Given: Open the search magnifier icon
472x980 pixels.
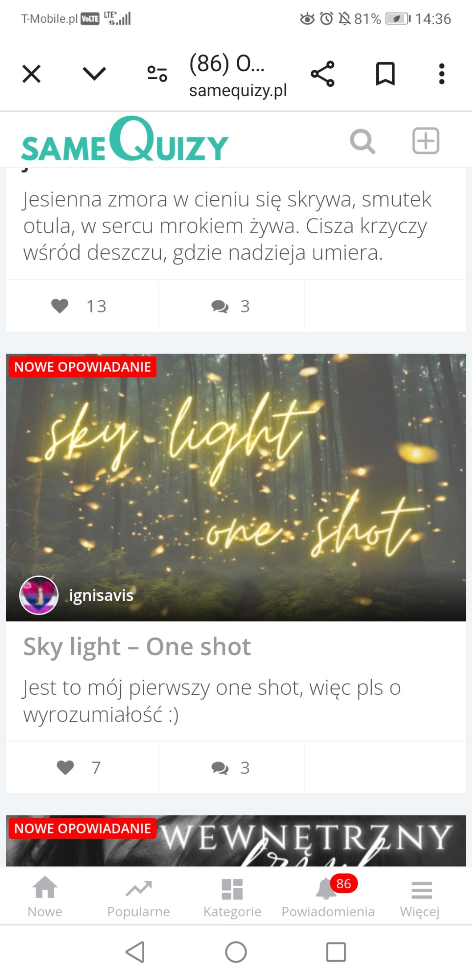Looking at the screenshot, I should (362, 141).
